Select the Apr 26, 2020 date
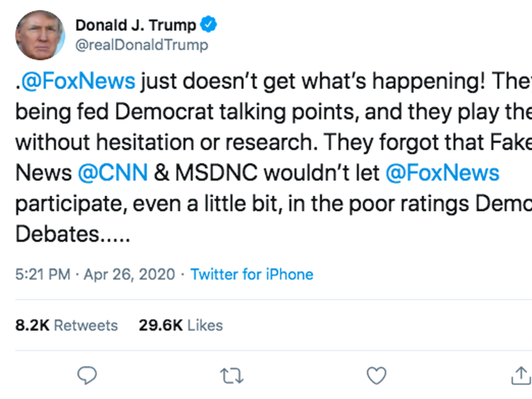Screen dimensions: 532x399 tap(129, 275)
